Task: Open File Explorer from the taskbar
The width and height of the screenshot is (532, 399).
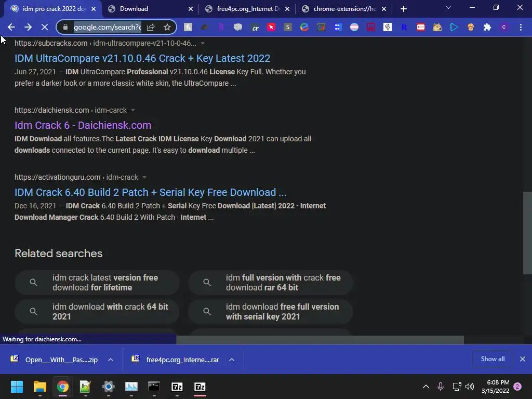Action: pyautogui.click(x=39, y=387)
